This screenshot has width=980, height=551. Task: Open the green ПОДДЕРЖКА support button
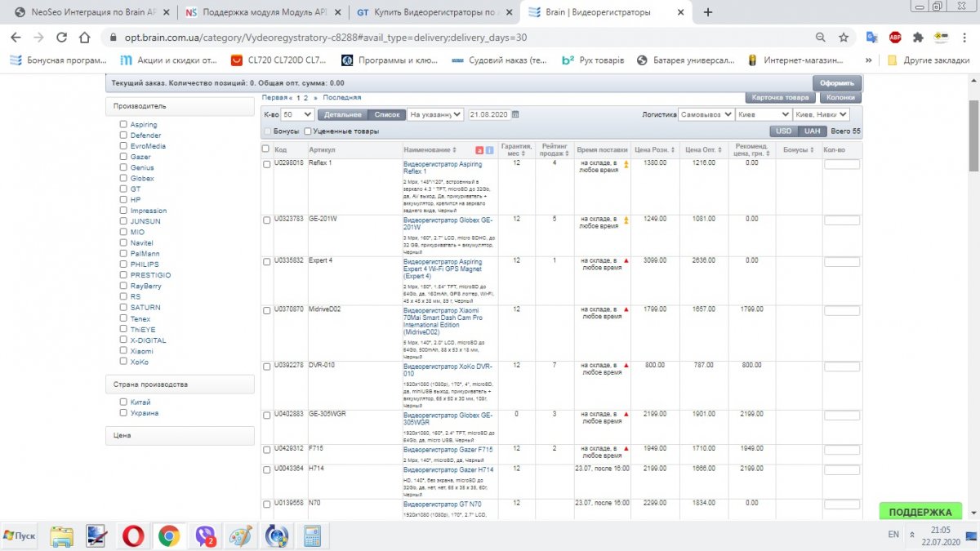(x=920, y=512)
